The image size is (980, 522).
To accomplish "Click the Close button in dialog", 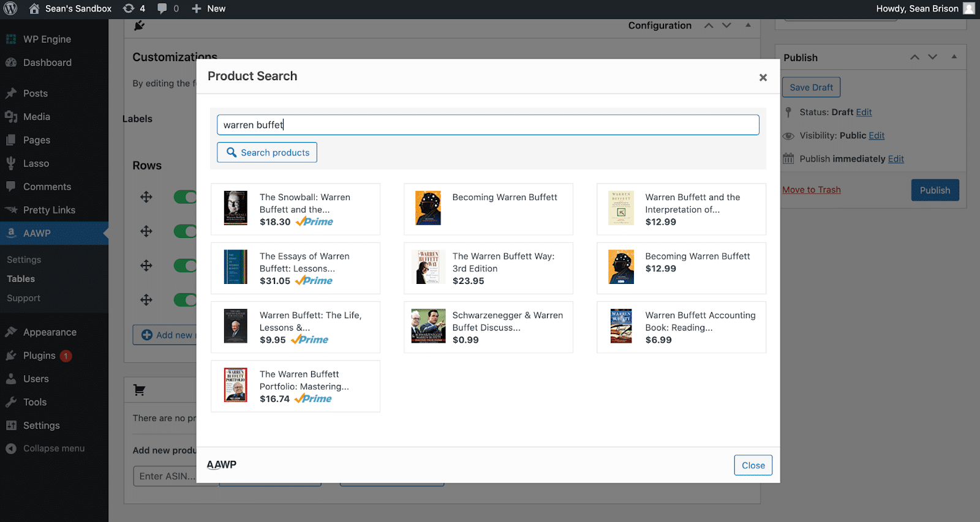I will click(753, 465).
